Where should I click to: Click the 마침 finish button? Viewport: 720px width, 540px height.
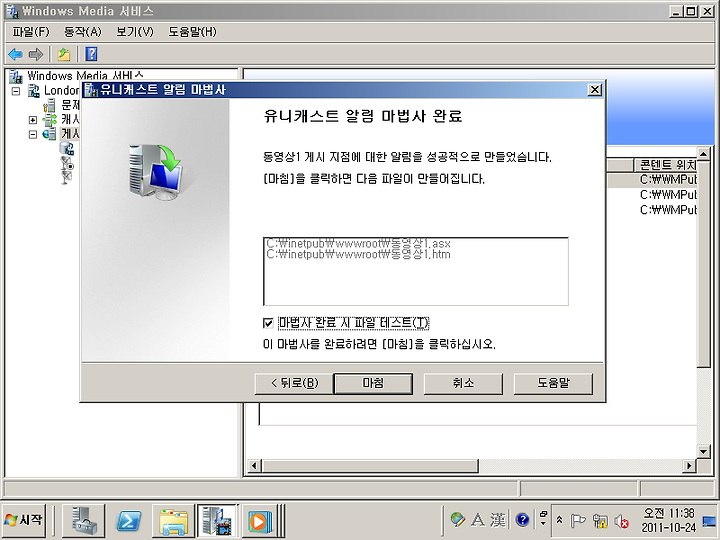coord(373,383)
